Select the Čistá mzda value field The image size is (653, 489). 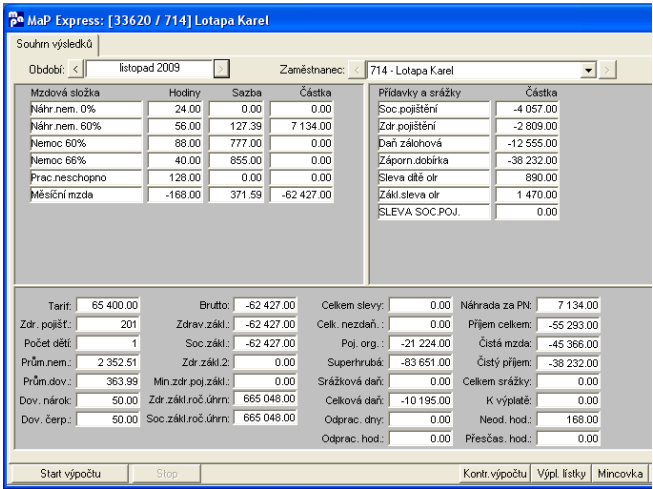[x=568, y=344]
